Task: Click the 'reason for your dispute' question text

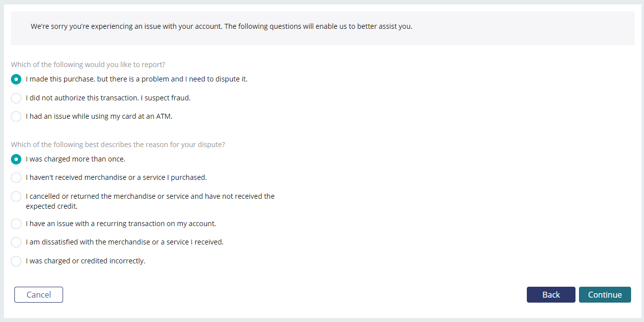Action: [185, 145]
